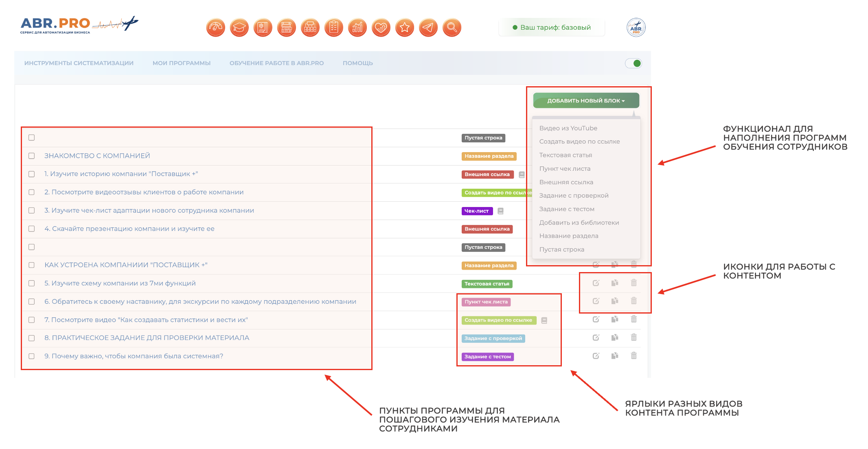Edit row 6 Обратитесь к своему наставнику
The image size is (868, 449).
tap(596, 301)
